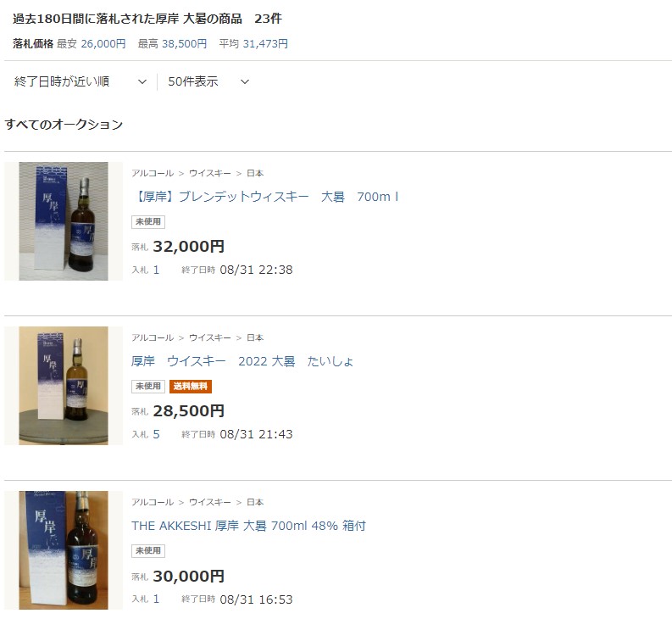Click アルコール category in first listing breadcrumb
Image resolution: width=672 pixels, height=630 pixels.
(153, 173)
